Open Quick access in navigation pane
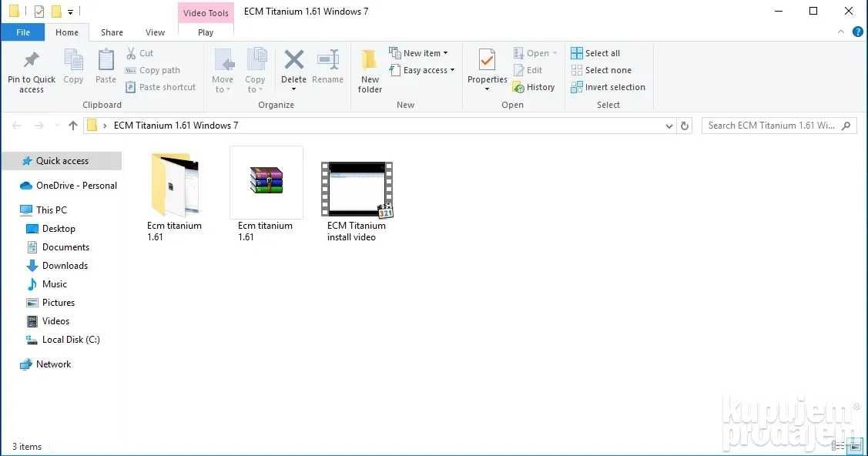The image size is (868, 456). (x=62, y=161)
